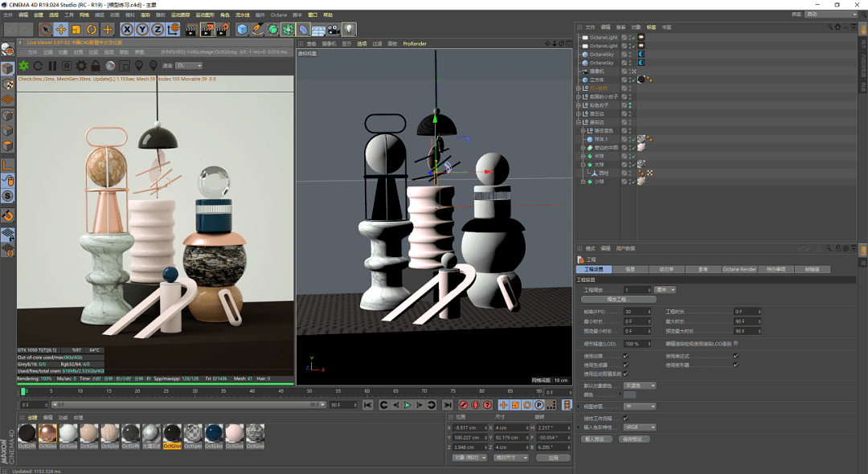Open the interface layout dropdown at top right
This screenshot has width=868, height=474.
[x=832, y=14]
